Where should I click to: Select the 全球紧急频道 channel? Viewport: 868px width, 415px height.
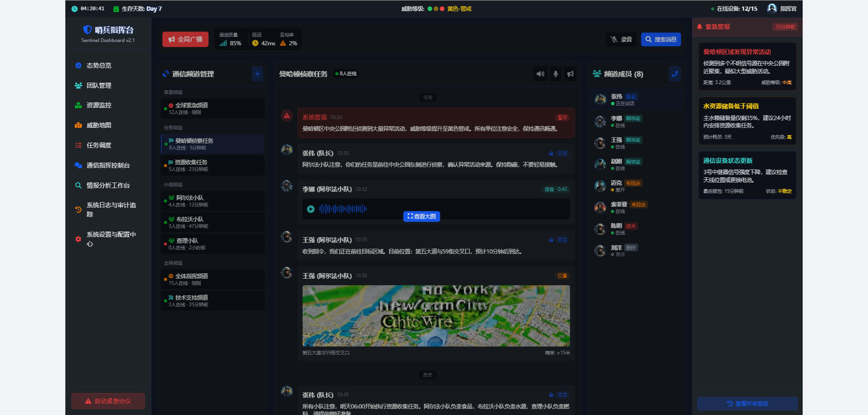(213, 108)
